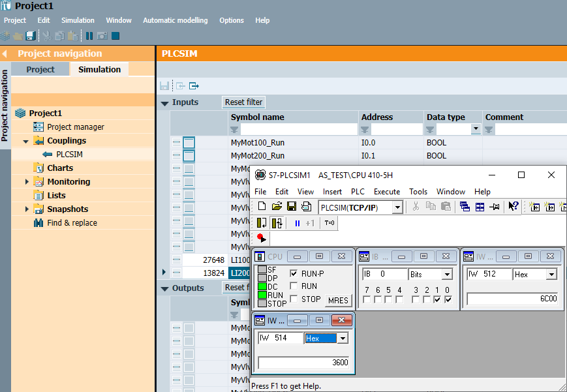
Task: Click the PLCSIM pause execution icon
Action: click(297, 223)
